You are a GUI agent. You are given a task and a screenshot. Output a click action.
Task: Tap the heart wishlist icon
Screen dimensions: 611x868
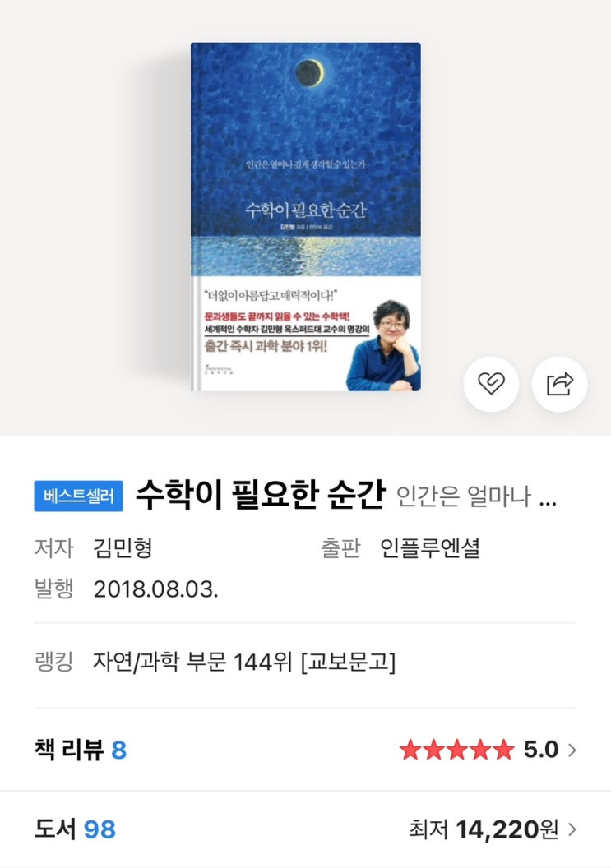point(491,384)
